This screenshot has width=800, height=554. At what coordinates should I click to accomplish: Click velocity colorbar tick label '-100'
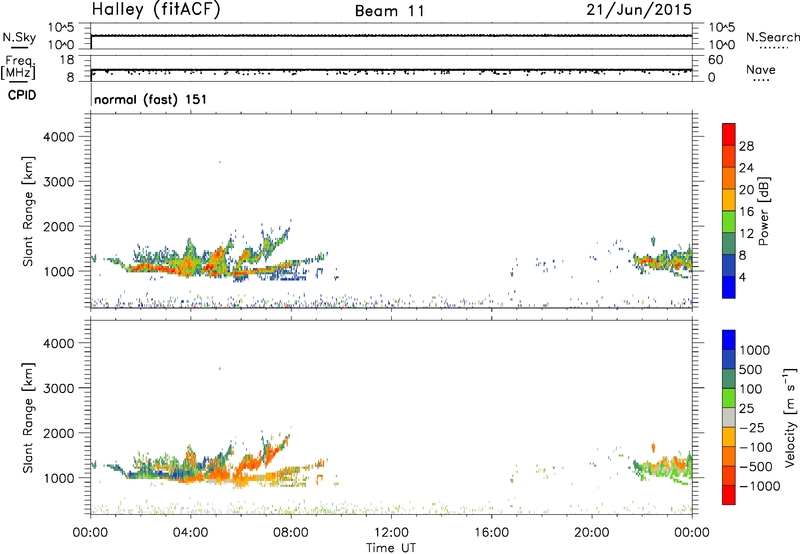754,447
